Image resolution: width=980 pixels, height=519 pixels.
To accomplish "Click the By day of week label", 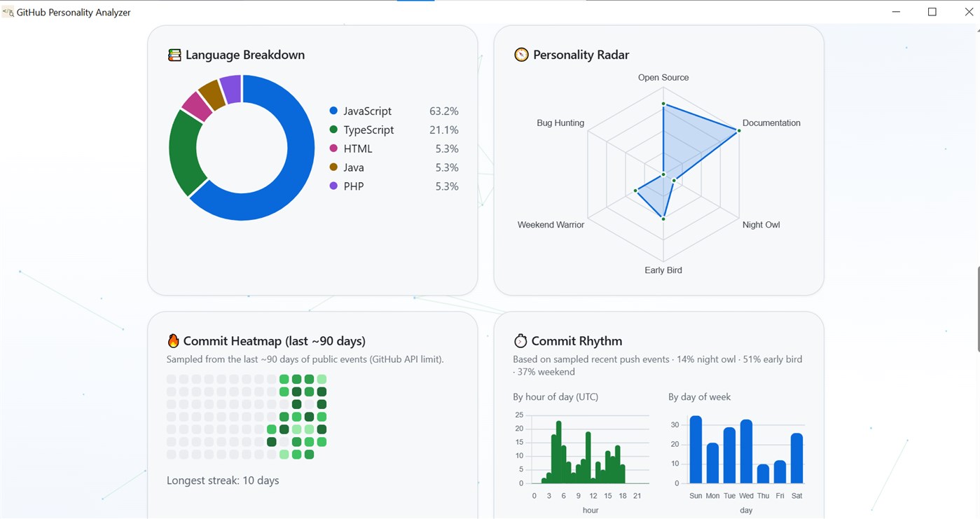I will click(x=699, y=396).
